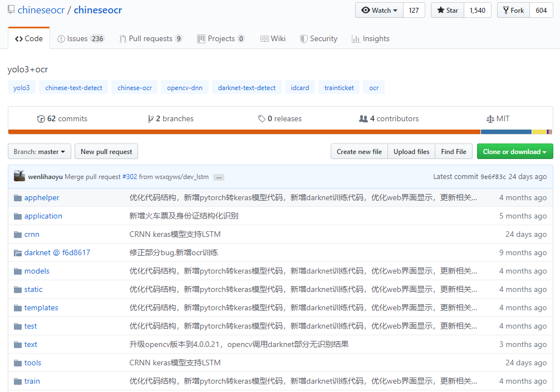Select the yolo3 topic tag
The height and width of the screenshot is (392, 560).
pyautogui.click(x=21, y=88)
